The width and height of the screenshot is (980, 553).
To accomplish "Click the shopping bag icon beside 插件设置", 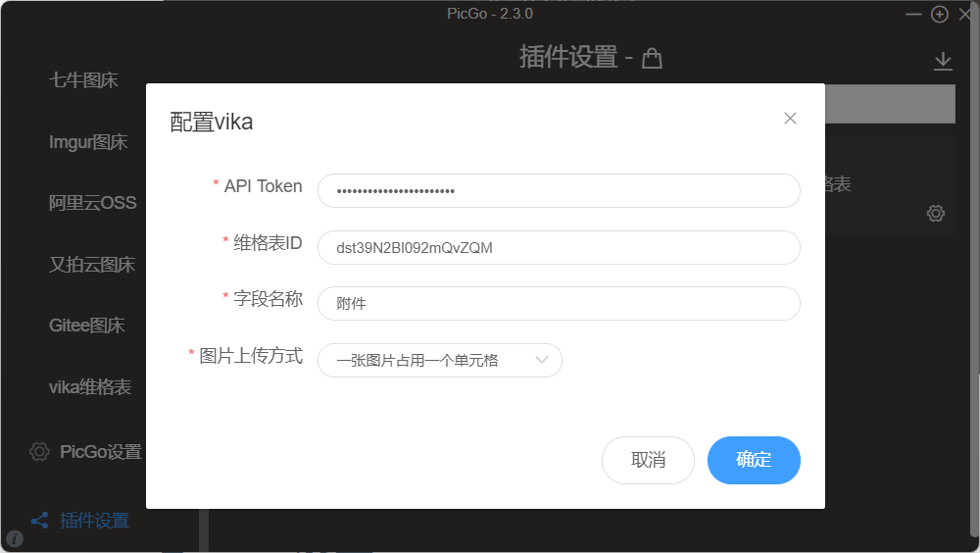I will (x=652, y=59).
